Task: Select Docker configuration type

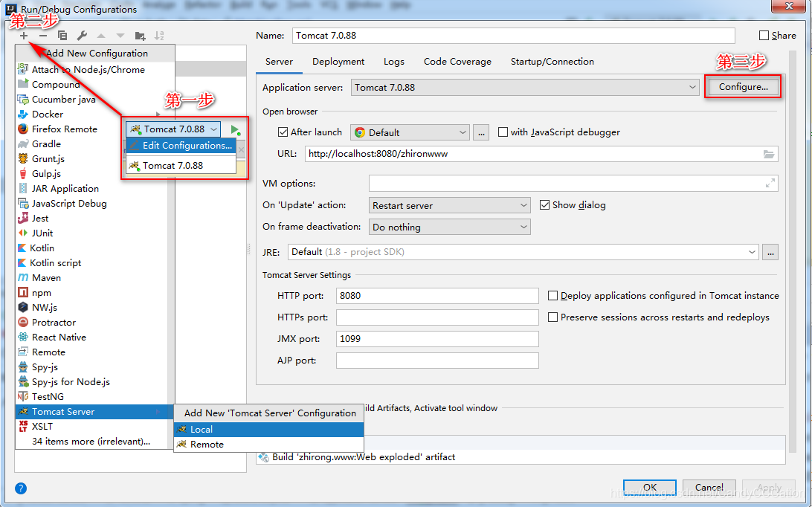Action: pos(94,114)
